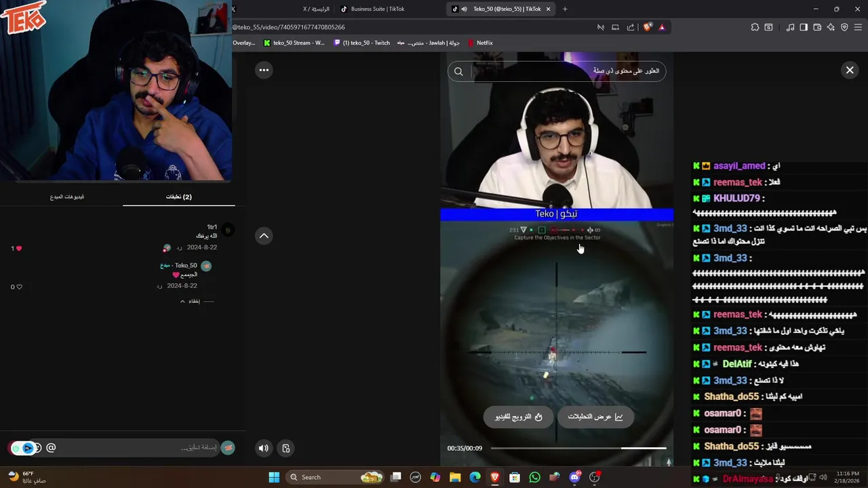868x488 pixels.
Task: Click the video progress bar
Action: [578, 448]
